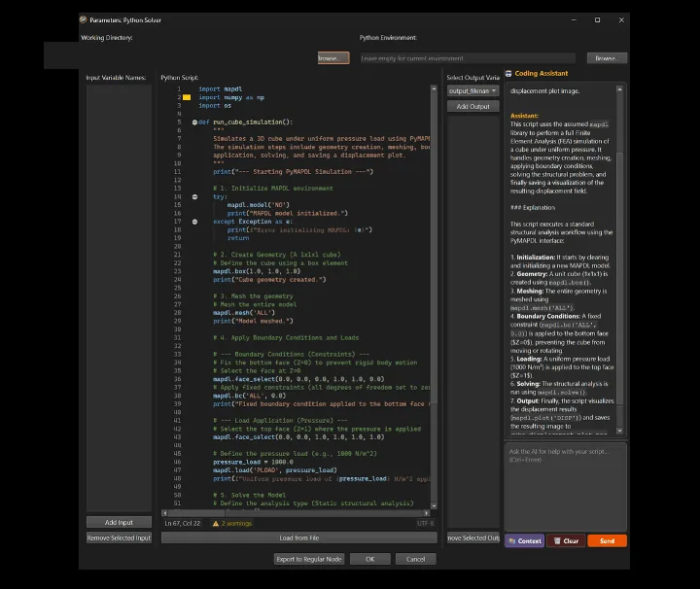Click the Context button in Coding Assistant
Viewport: 700px width, 589px height.
(x=525, y=540)
